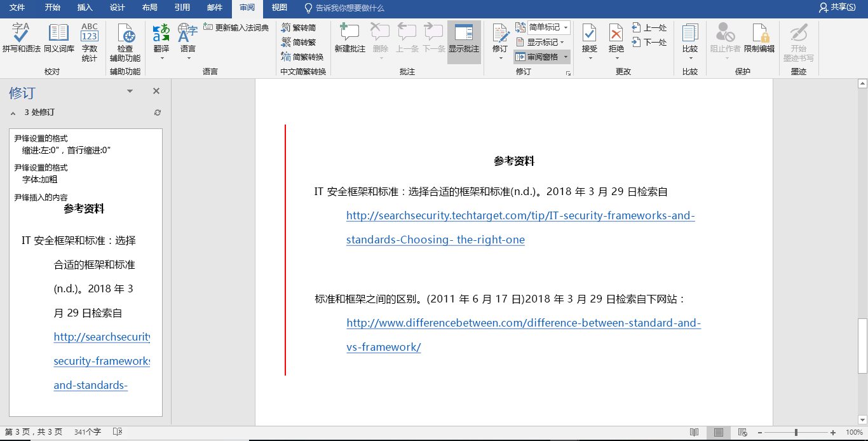Open the 修订 group dialog launcher

click(x=568, y=74)
